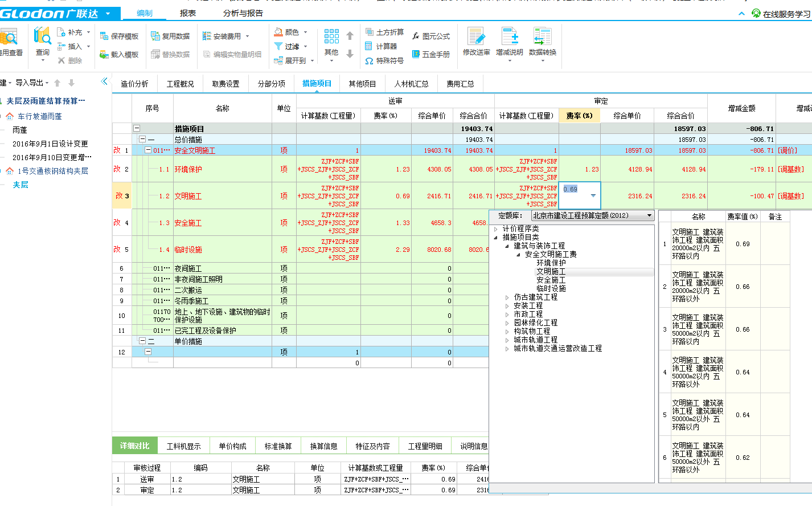Click [调基数] on 文明施工 row
This screenshot has width=812, height=506.
791,196
